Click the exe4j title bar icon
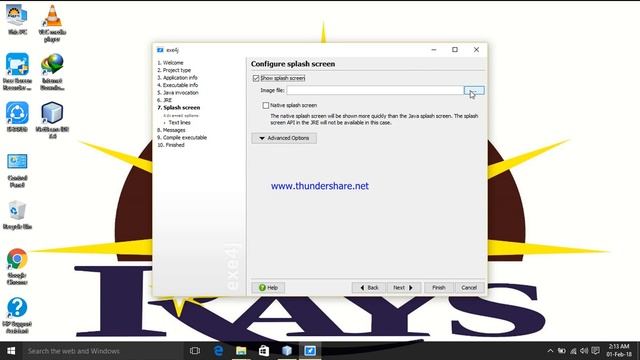 point(160,50)
